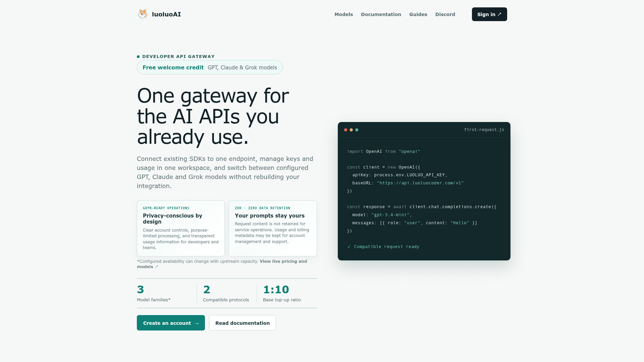Click the Your prompts stay yours card heading
The height and width of the screenshot is (362, 644).
pyautogui.click(x=270, y=216)
